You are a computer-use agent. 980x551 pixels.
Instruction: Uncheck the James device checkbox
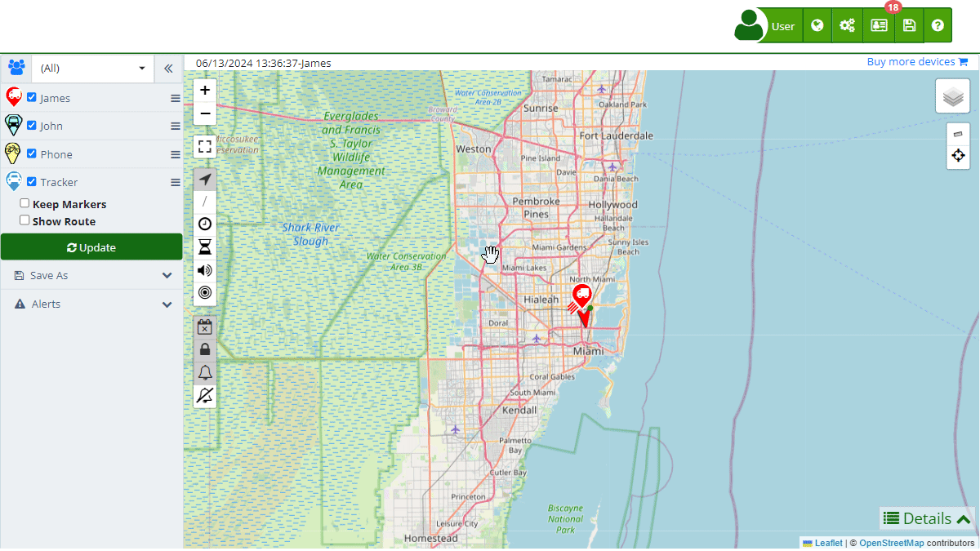[x=32, y=97]
